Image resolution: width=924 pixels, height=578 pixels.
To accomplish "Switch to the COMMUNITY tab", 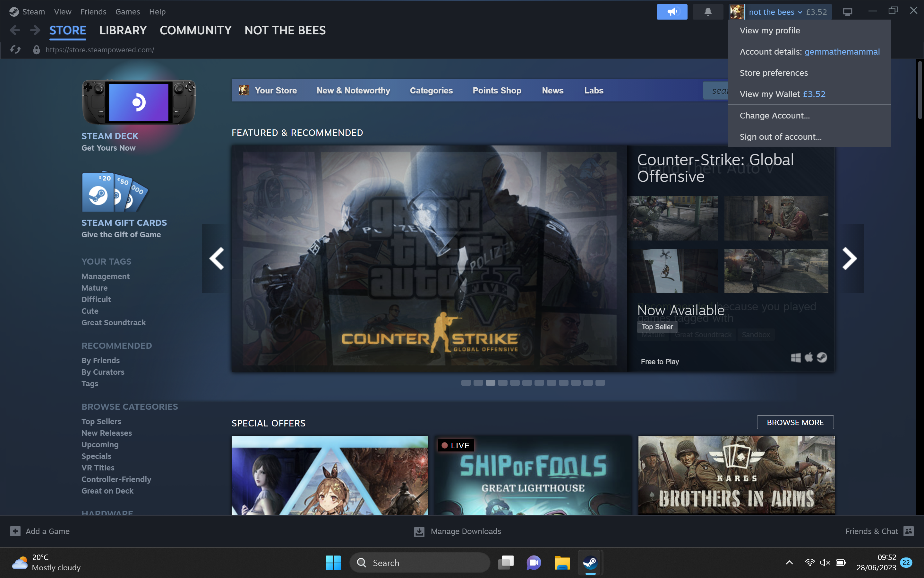I will tap(195, 30).
